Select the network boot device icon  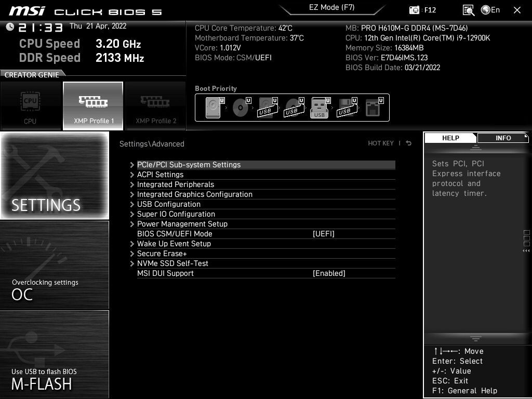coord(374,107)
